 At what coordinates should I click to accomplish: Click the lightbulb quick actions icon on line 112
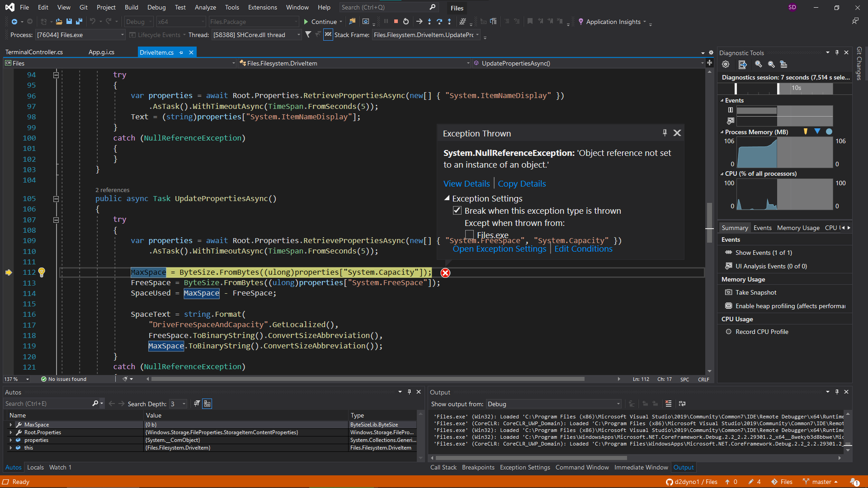tap(42, 272)
